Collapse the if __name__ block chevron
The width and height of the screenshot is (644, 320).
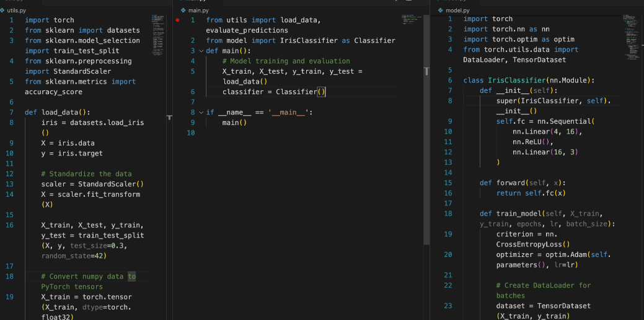pos(201,113)
